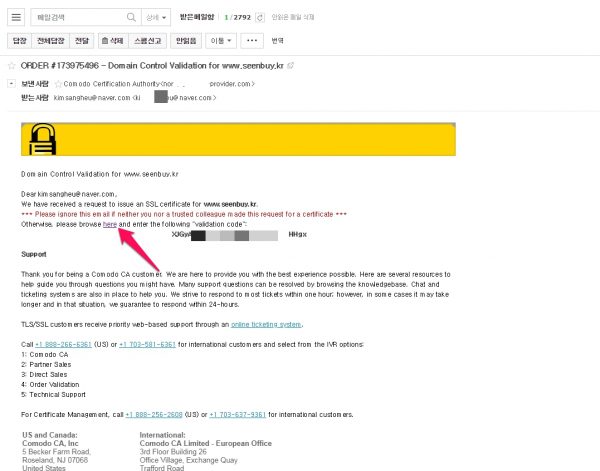Click the 전체답장 reply-all button
The width and height of the screenshot is (600, 471).
(50, 40)
